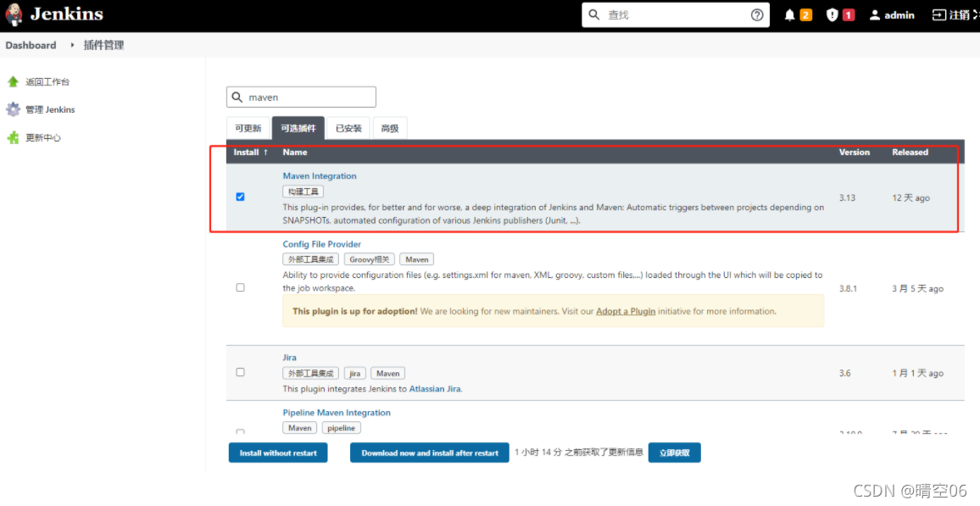This screenshot has width=980, height=506.
Task: Click the Jenkins butler logo icon
Action: point(14,15)
